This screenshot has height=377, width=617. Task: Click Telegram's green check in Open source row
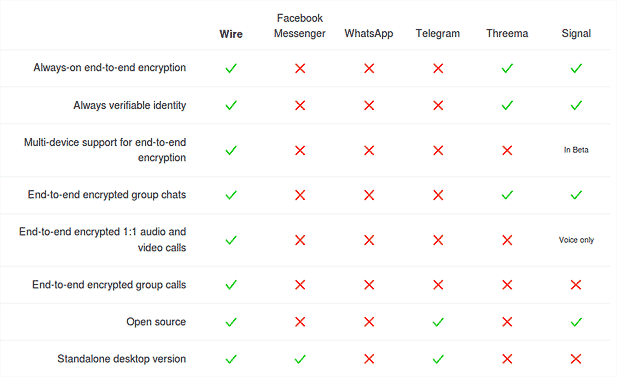[438, 322]
